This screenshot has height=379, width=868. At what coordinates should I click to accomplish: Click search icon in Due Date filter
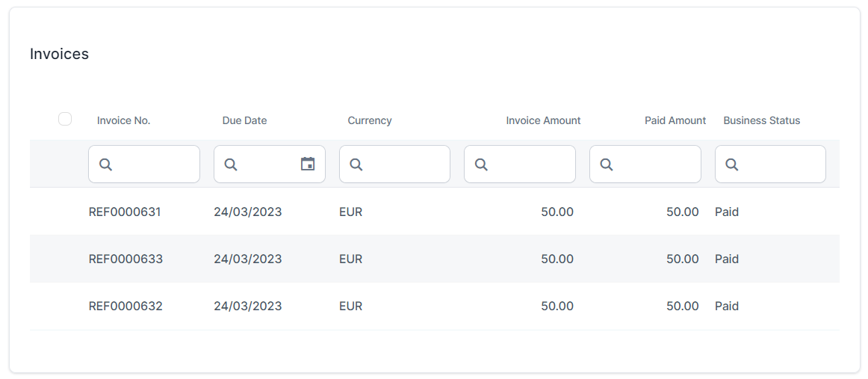pos(231,164)
